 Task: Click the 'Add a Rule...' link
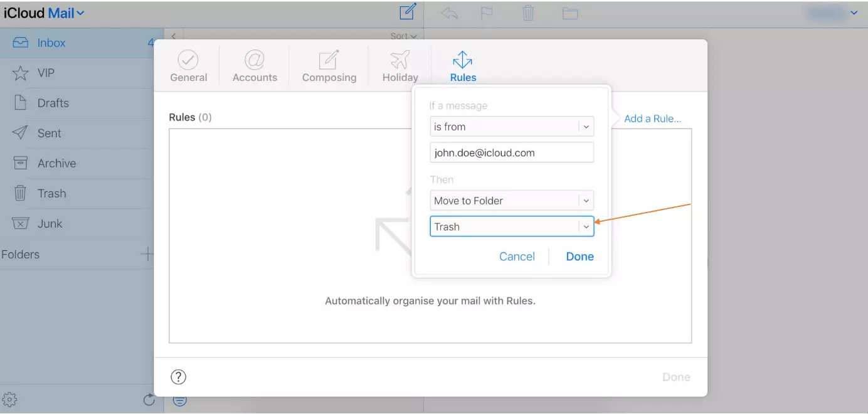652,119
